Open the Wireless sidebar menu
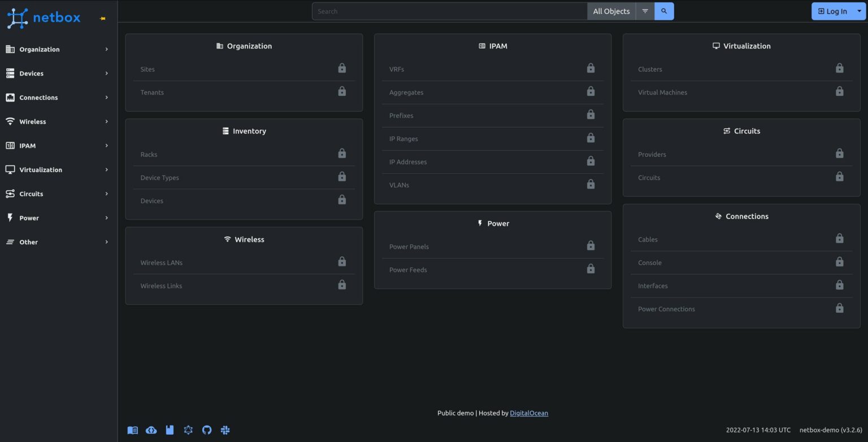The height and width of the screenshot is (442, 868). coord(57,121)
